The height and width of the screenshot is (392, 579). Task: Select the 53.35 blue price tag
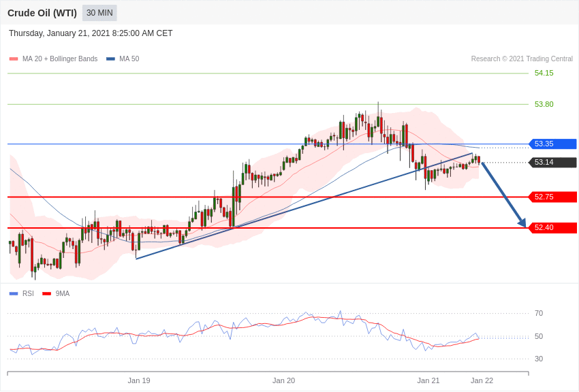[552, 144]
